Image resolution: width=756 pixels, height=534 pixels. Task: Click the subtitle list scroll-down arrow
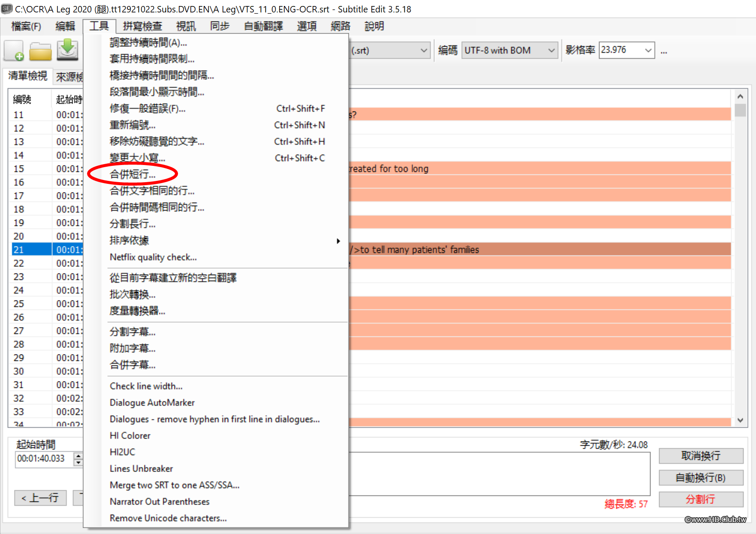point(740,420)
